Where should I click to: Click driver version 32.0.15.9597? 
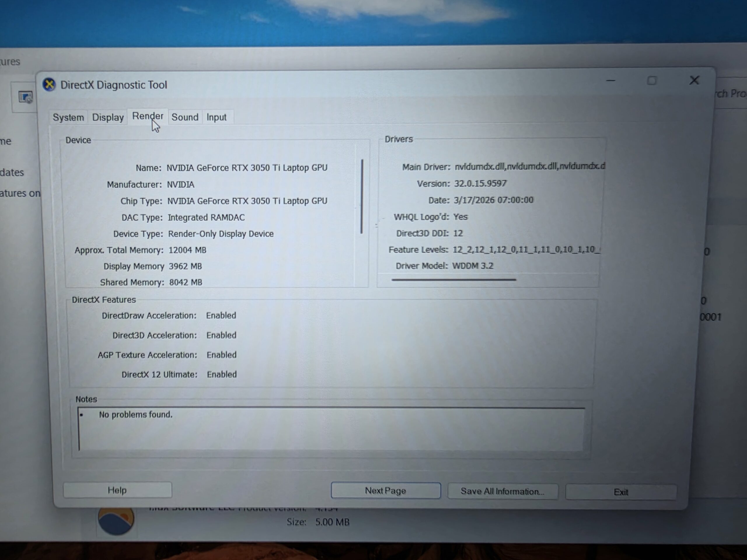(480, 183)
